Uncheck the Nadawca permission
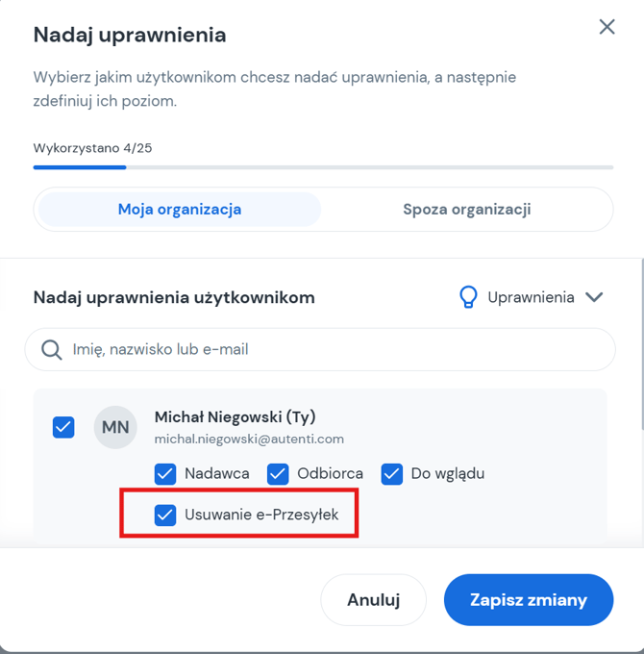The height and width of the screenshot is (654, 644). tap(165, 473)
